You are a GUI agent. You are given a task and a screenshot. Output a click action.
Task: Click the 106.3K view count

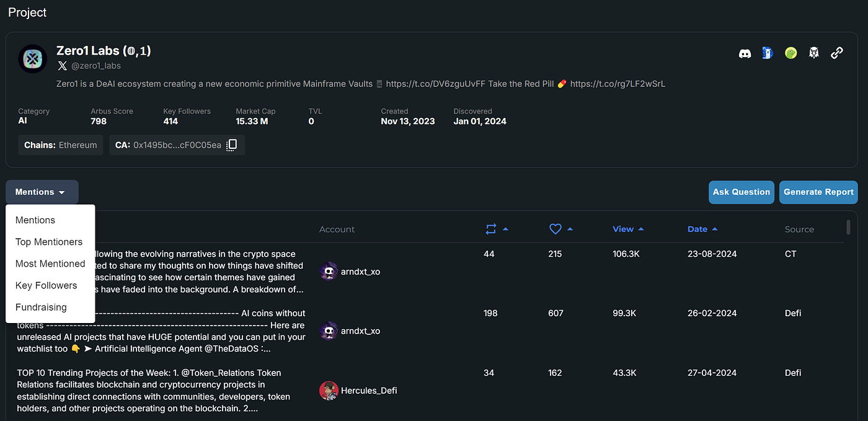pos(626,254)
